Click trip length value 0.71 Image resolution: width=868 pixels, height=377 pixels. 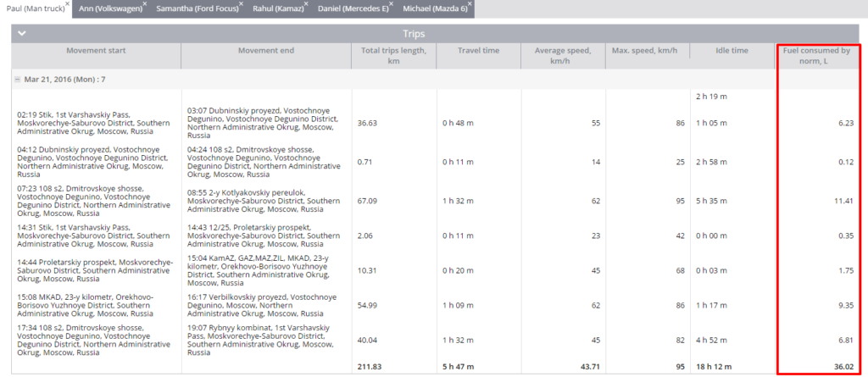click(x=364, y=162)
